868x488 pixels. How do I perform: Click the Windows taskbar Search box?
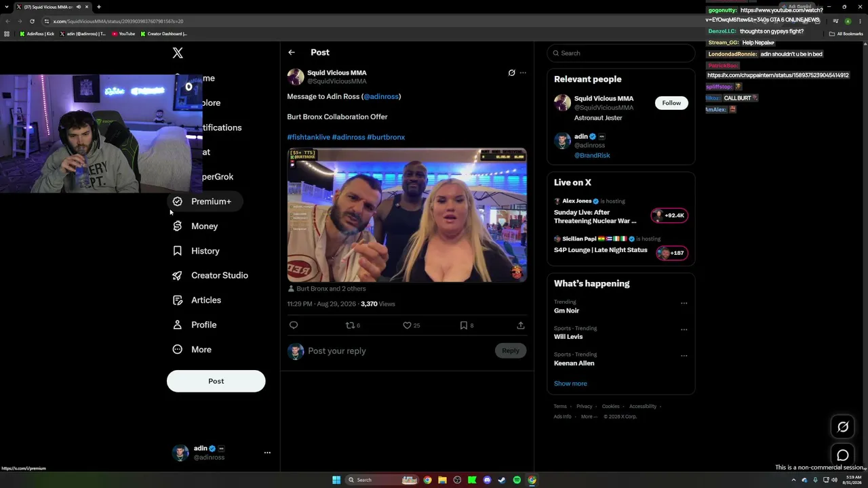(382, 480)
